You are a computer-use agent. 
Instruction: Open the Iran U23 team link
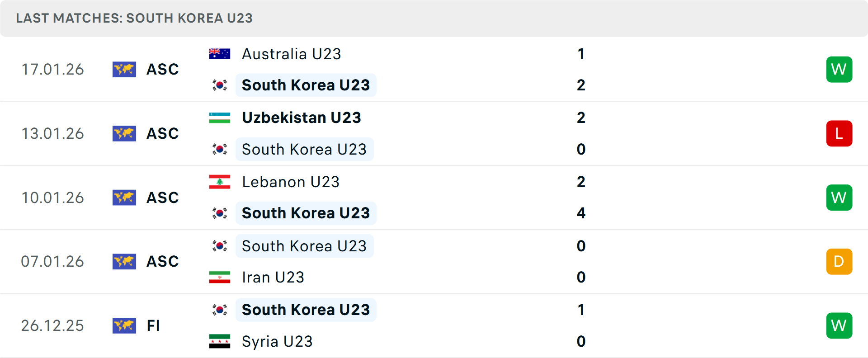click(273, 277)
